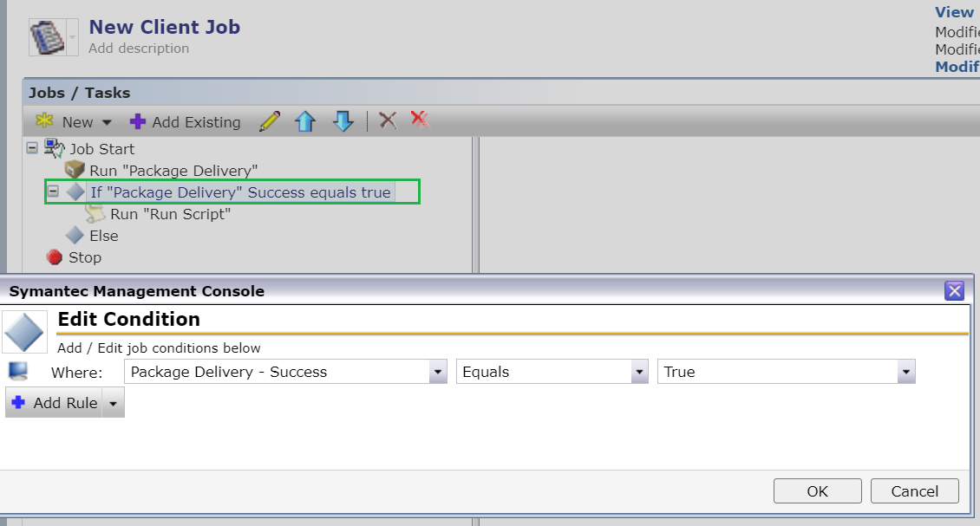Click the New Client Job clipboard icon
The width and height of the screenshot is (980, 526).
(48, 37)
